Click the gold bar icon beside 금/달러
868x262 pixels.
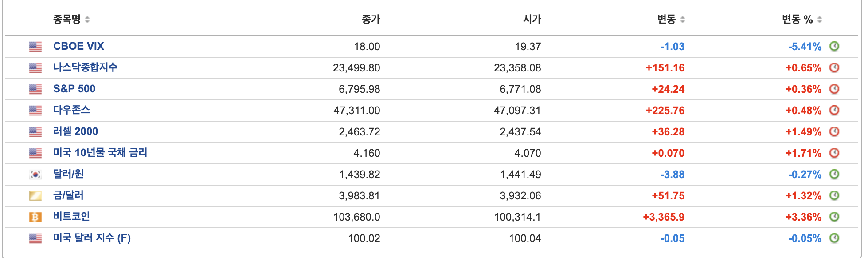(x=36, y=195)
